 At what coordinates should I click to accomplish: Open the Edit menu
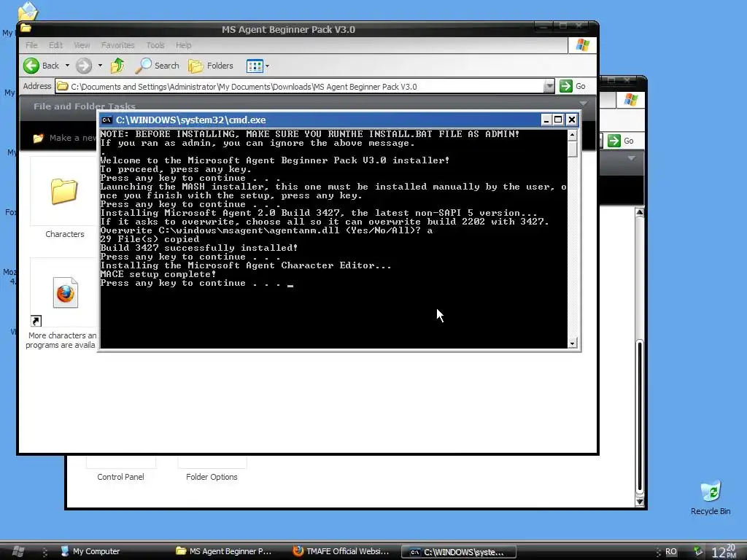tap(55, 45)
